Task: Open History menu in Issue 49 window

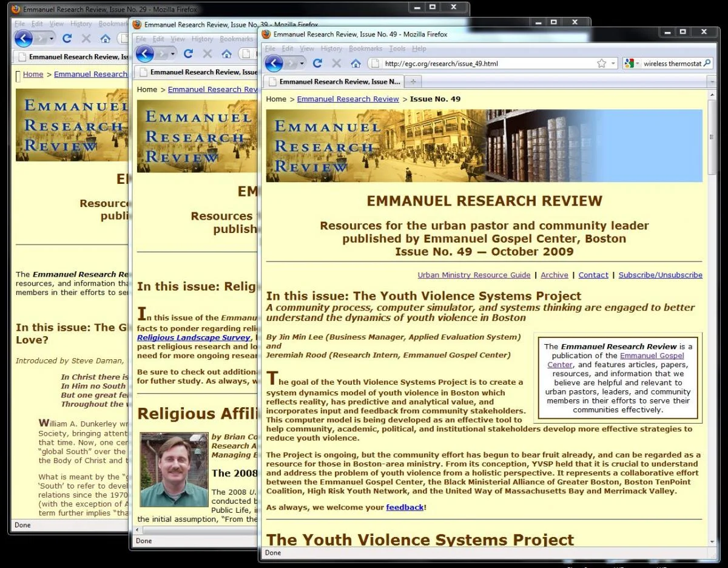Action: coord(331,49)
